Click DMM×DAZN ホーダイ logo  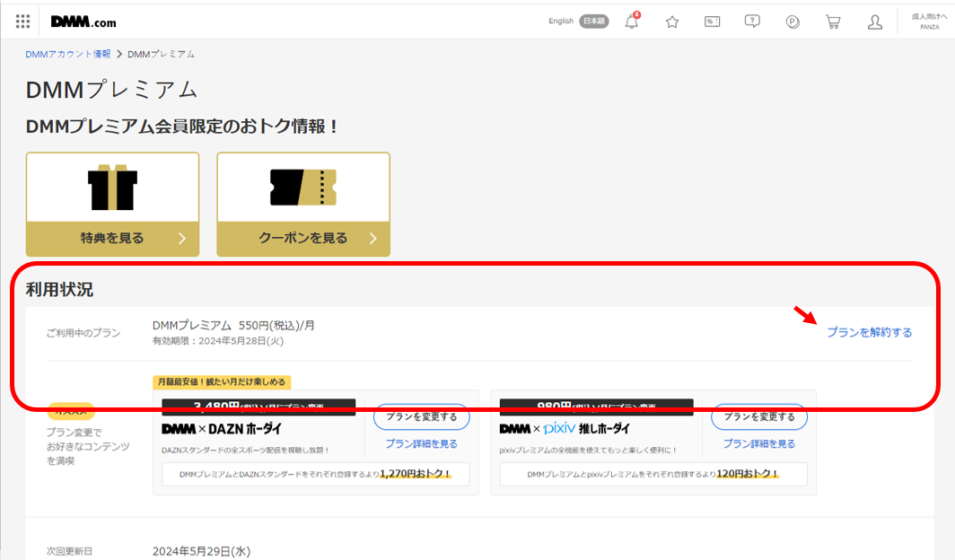[x=222, y=428]
